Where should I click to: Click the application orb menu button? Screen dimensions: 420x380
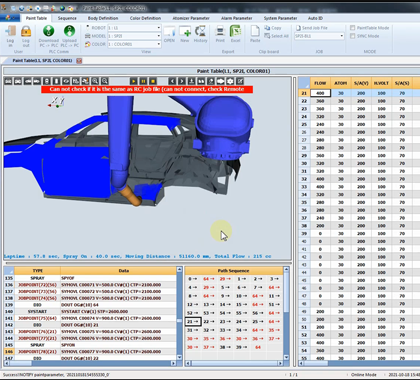pos(9,18)
